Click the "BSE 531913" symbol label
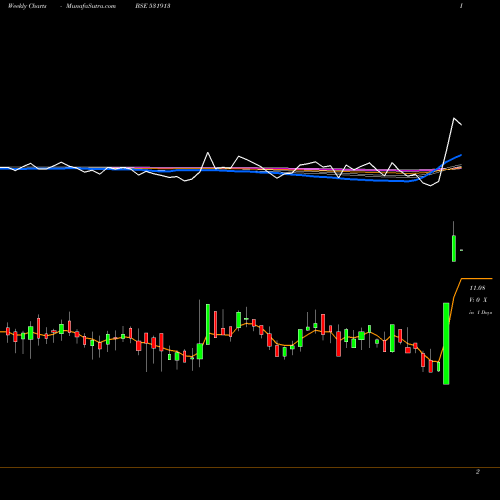 [153, 6]
